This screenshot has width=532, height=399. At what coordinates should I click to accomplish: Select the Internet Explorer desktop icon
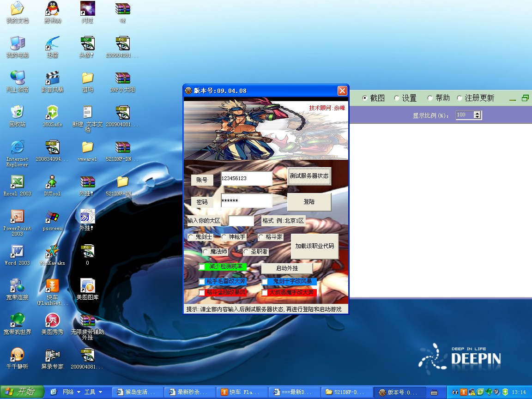pyautogui.click(x=17, y=153)
